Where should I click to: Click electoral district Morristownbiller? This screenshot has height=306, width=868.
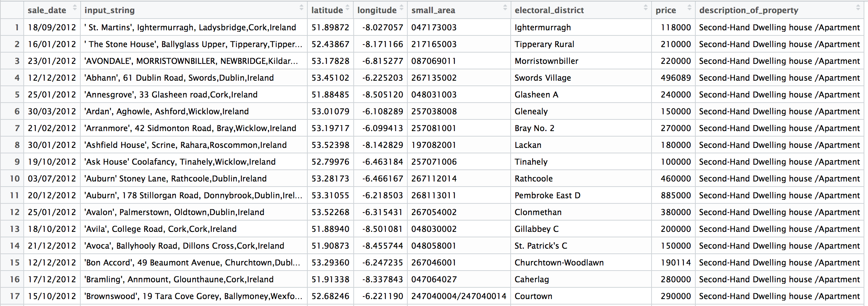click(x=546, y=61)
